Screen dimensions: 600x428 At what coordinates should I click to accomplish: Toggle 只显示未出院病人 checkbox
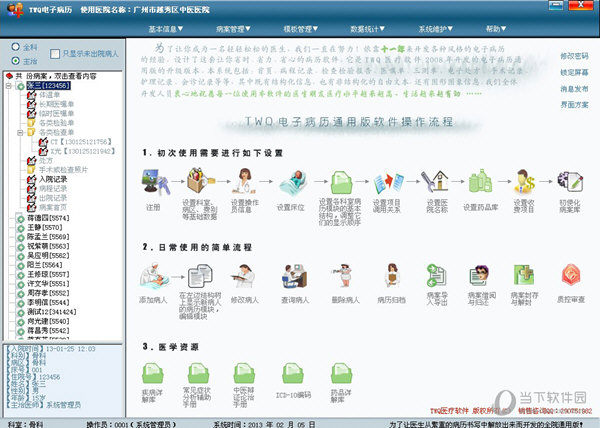[x=55, y=54]
